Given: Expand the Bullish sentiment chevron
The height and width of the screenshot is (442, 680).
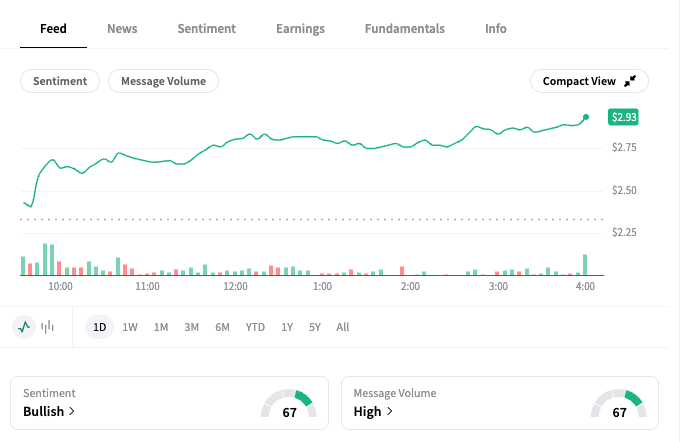Looking at the screenshot, I should pyautogui.click(x=72, y=411).
